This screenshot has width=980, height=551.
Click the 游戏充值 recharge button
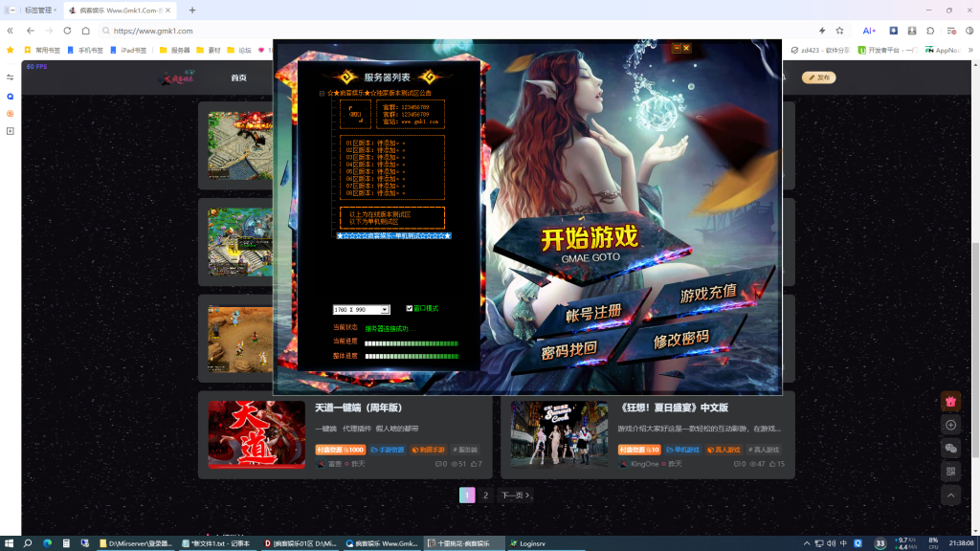[x=707, y=293]
